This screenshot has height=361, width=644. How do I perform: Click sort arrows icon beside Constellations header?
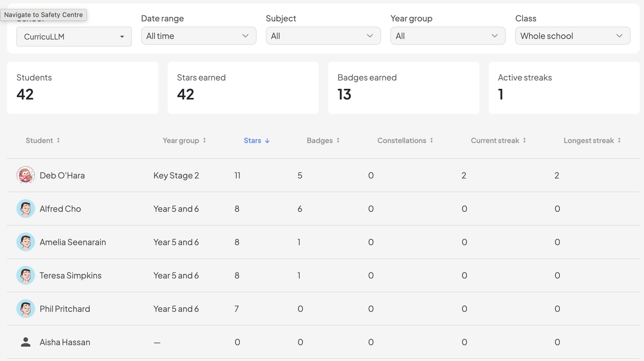pos(431,140)
